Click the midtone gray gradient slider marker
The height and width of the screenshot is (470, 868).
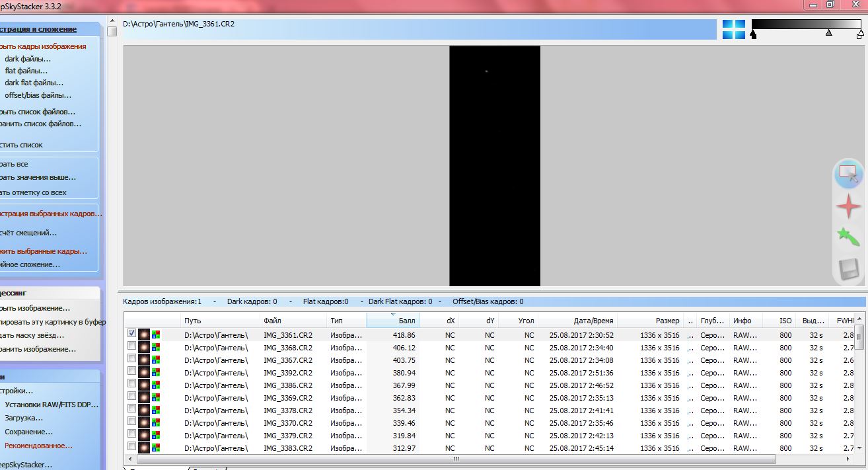[x=829, y=32]
